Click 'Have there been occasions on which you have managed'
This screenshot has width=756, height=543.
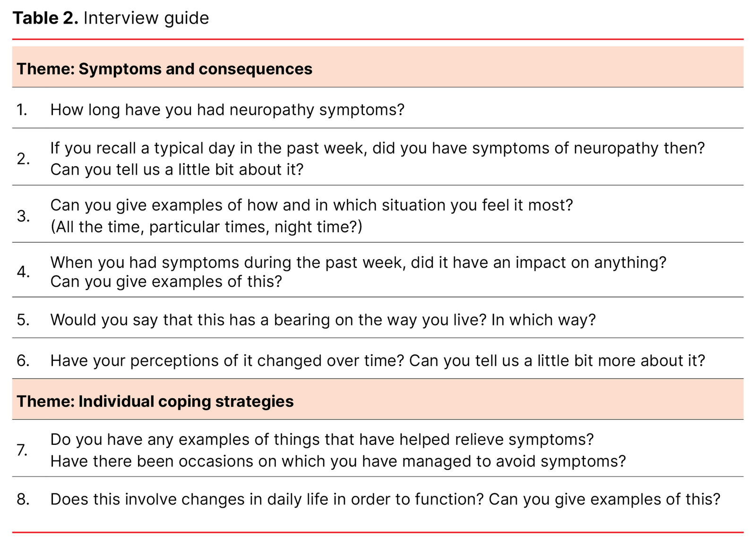pos(338,461)
